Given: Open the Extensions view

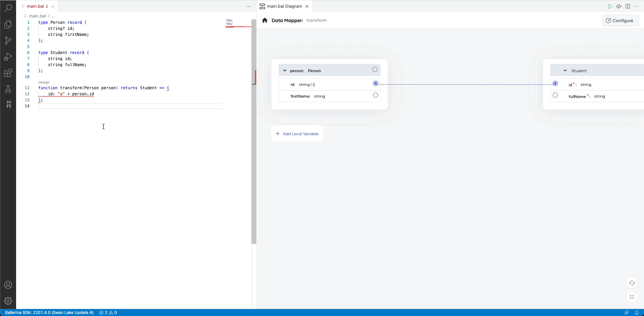Looking at the screenshot, I should click(x=8, y=73).
